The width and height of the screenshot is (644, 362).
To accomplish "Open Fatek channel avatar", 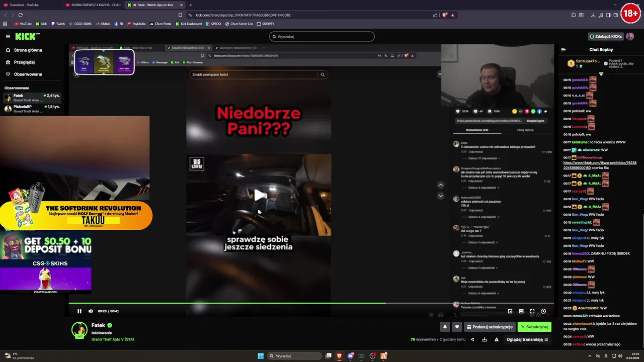I will (x=79, y=330).
